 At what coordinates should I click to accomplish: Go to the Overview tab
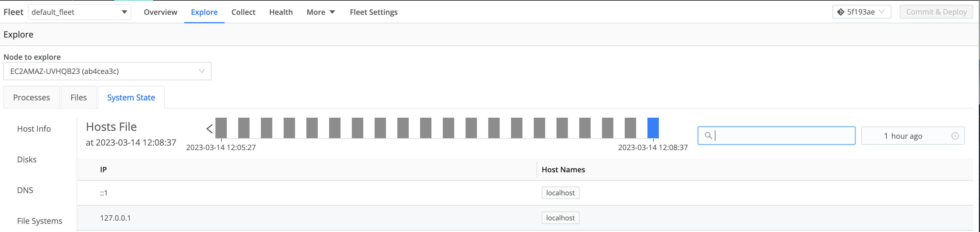coord(160,12)
